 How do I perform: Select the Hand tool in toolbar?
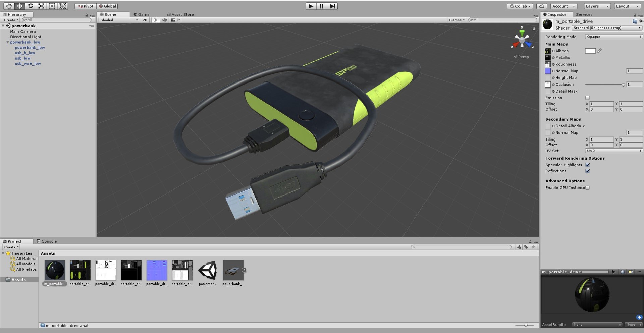pos(9,6)
